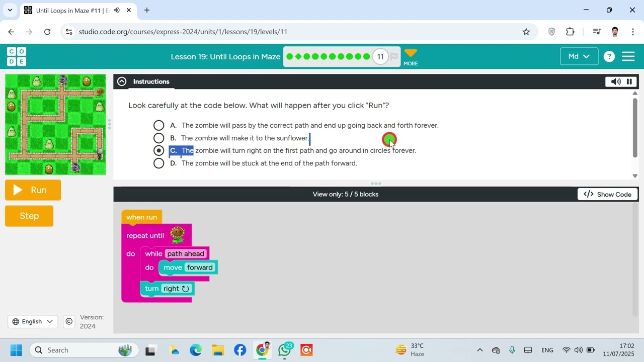Viewport: 644px width, 362px height.
Task: Click the shield extension icon
Action: point(551,32)
